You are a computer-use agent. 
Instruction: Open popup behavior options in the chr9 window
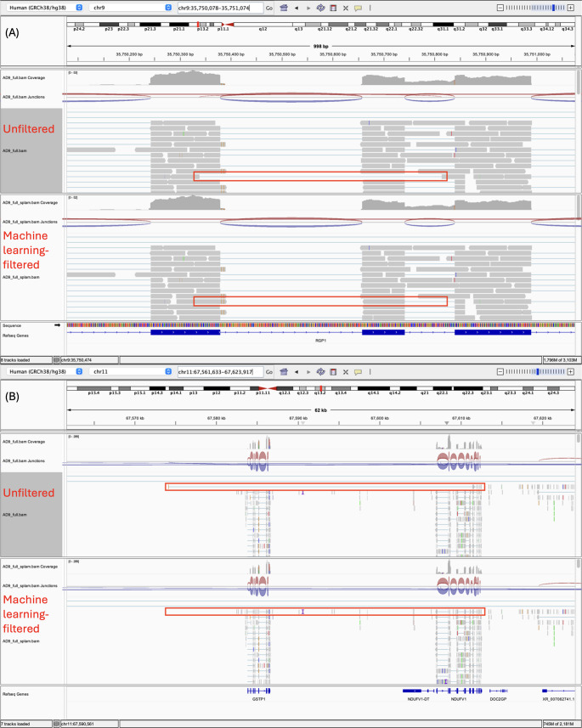(358, 8)
